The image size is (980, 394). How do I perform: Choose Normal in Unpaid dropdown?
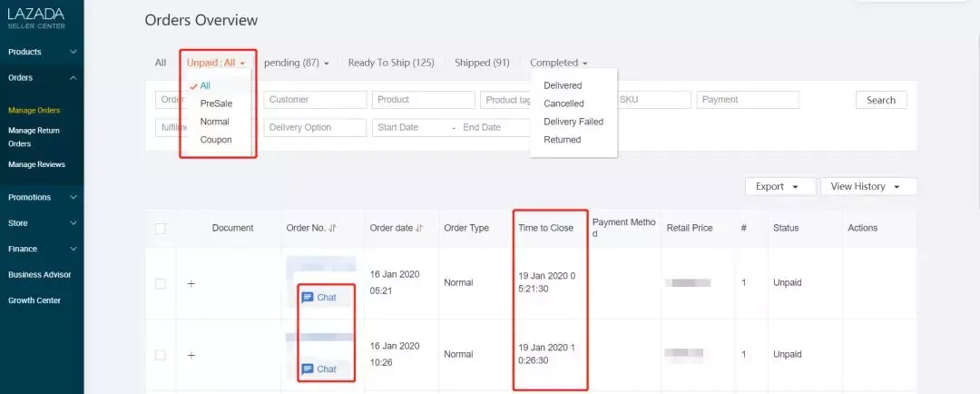216,122
